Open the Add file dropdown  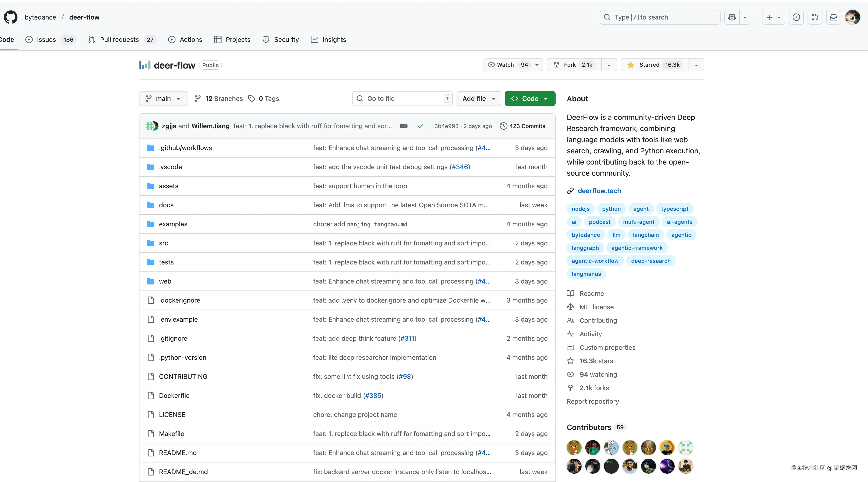(x=478, y=99)
